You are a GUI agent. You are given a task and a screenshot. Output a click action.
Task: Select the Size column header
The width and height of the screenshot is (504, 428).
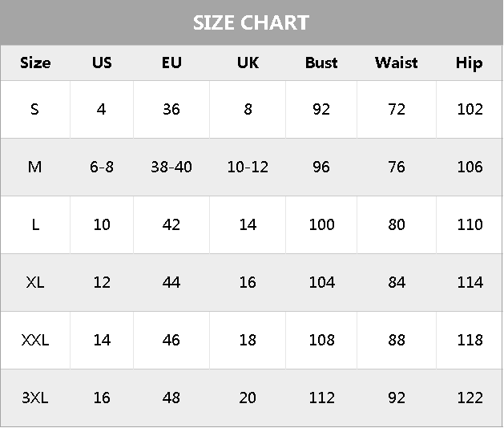pyautogui.click(x=34, y=63)
